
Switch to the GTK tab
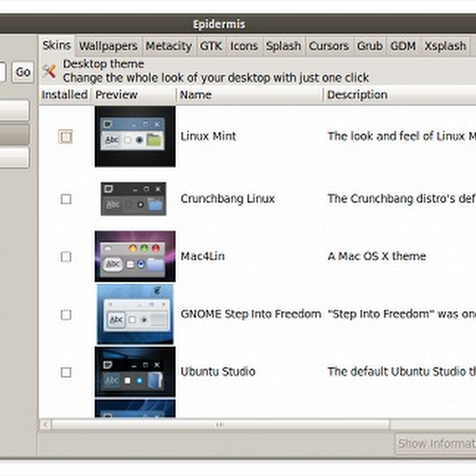(211, 46)
